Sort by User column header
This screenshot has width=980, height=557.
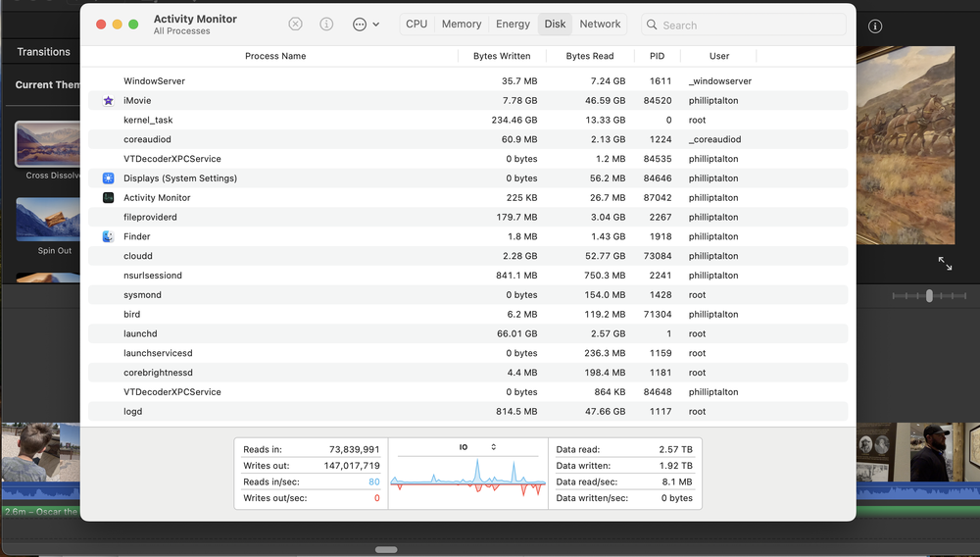click(x=718, y=56)
